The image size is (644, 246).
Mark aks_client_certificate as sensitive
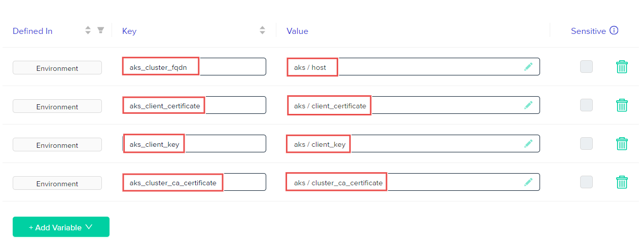(x=586, y=105)
